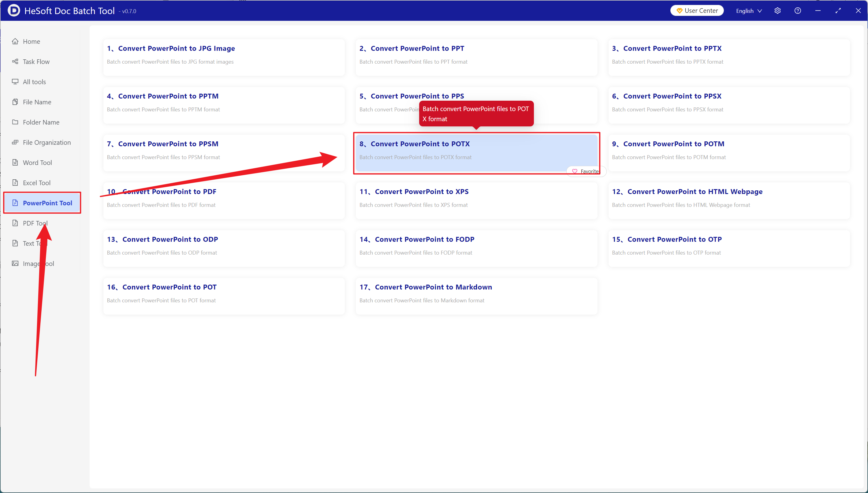The width and height of the screenshot is (868, 493).
Task: Select Convert PowerPoint to PPSX card
Action: click(x=729, y=105)
